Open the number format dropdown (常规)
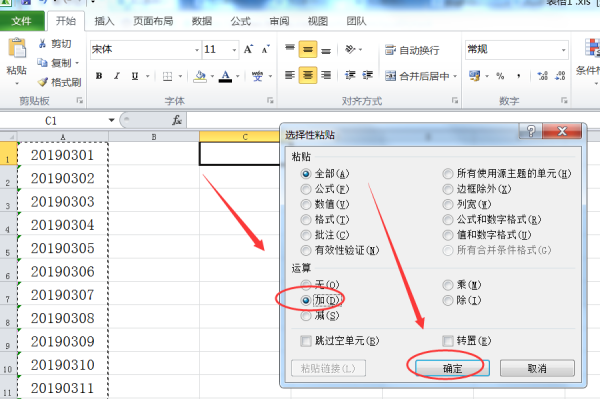Viewport: 600px width, 399px height. [563, 50]
